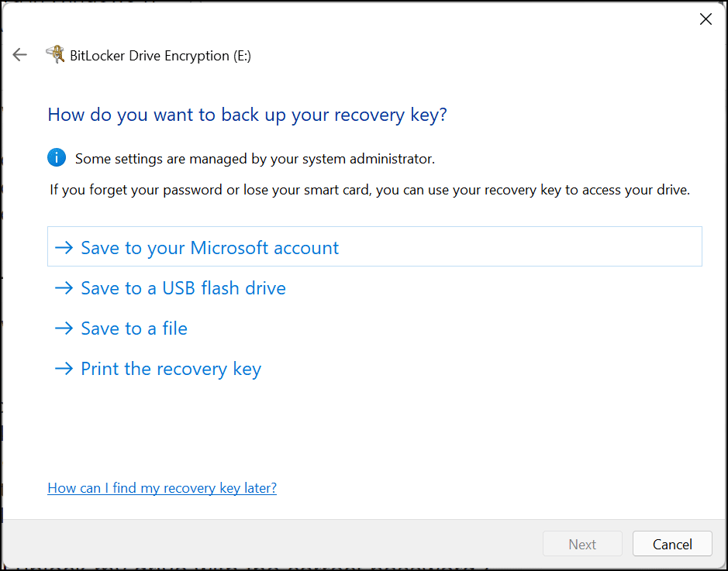The image size is (728, 571).
Task: Click the arrow icon beside Print the recovery key
Action: click(64, 369)
